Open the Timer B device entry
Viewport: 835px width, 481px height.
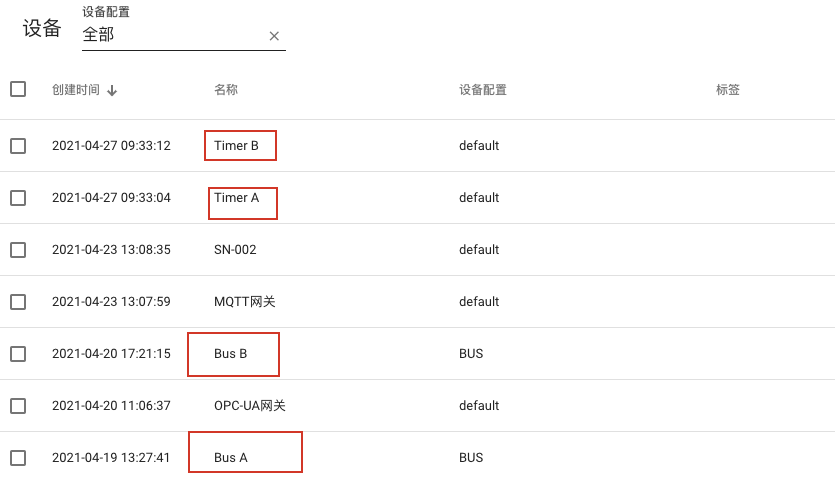pos(236,145)
